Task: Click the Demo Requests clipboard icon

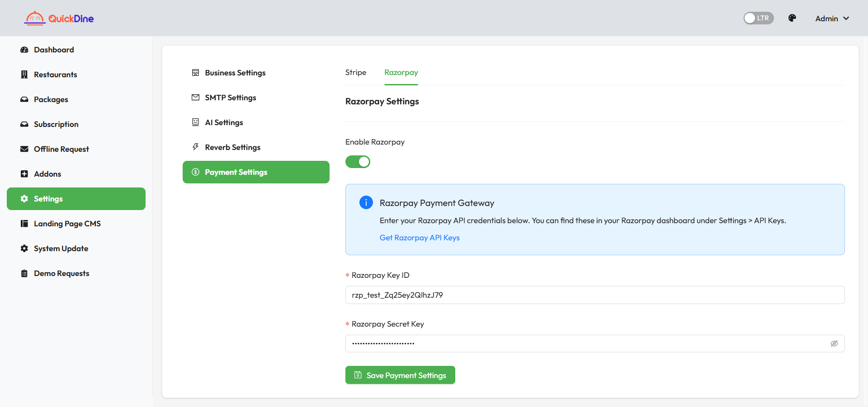Action: (24, 273)
